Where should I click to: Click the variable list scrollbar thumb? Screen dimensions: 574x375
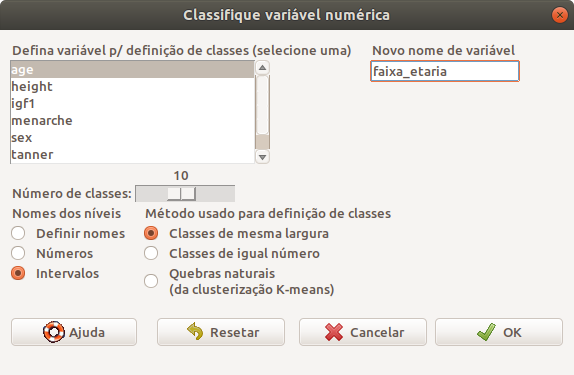tap(262, 141)
